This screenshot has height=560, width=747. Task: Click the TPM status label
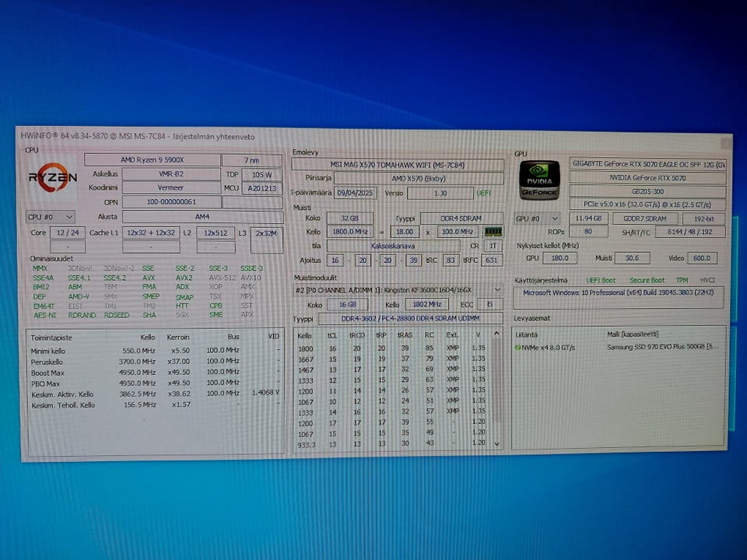tap(682, 280)
